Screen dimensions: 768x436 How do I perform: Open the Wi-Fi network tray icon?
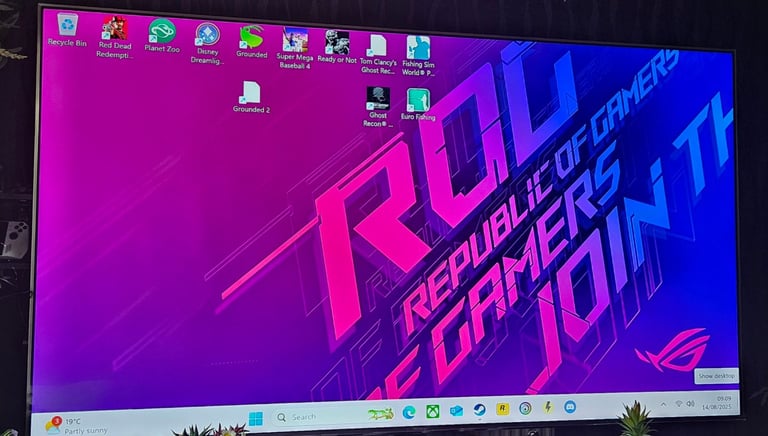pos(679,404)
